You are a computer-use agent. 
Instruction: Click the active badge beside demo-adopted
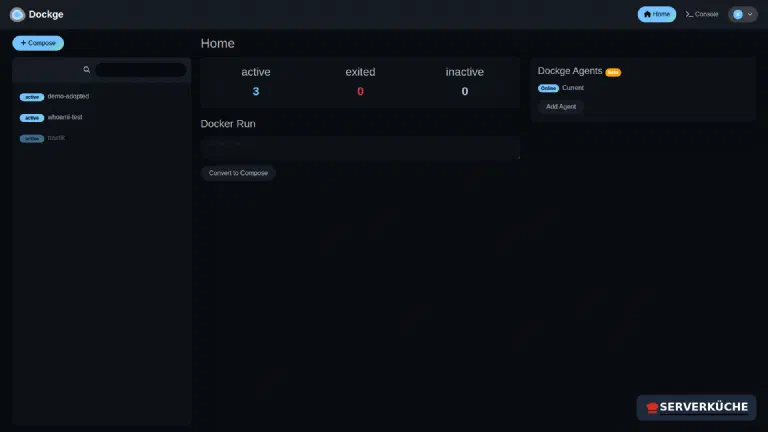pos(32,97)
